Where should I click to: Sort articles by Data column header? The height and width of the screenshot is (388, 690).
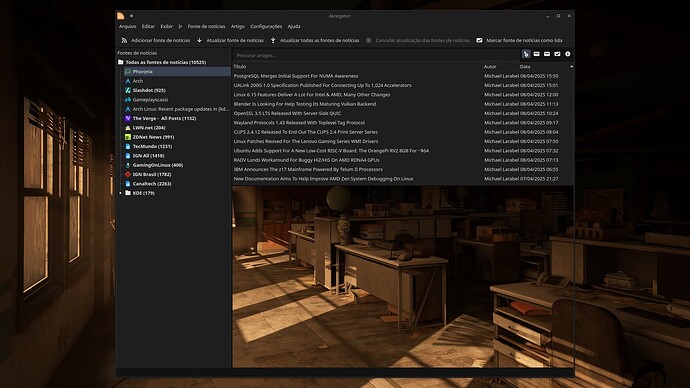click(525, 67)
